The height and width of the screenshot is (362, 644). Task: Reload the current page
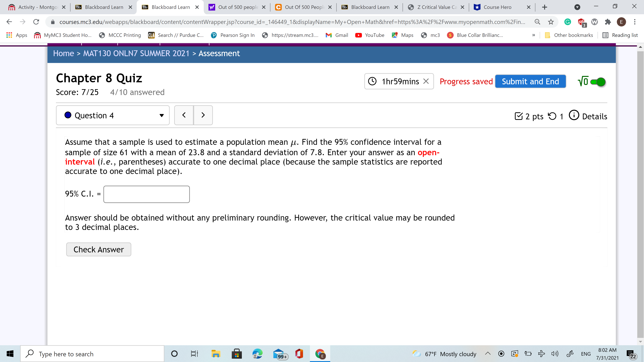(x=36, y=22)
